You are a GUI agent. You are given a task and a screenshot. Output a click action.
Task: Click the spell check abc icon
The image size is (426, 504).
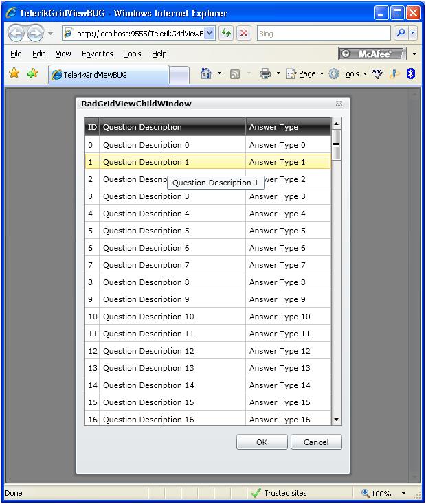377,73
